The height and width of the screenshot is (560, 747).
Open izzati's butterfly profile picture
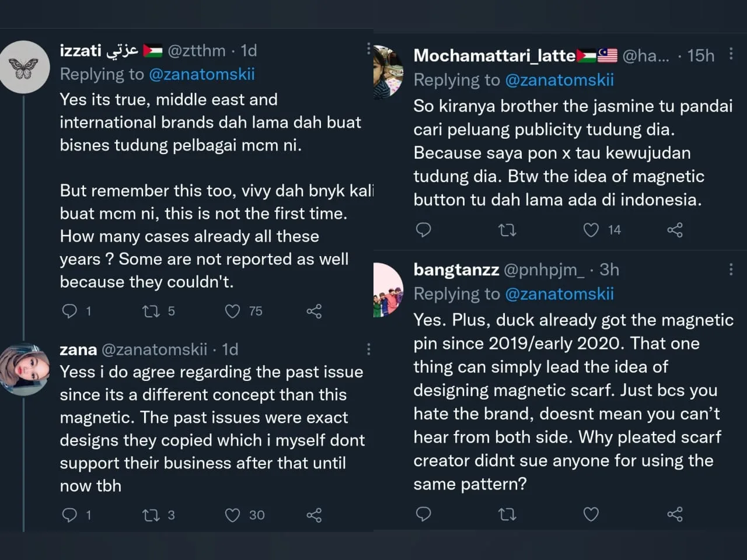(24, 67)
